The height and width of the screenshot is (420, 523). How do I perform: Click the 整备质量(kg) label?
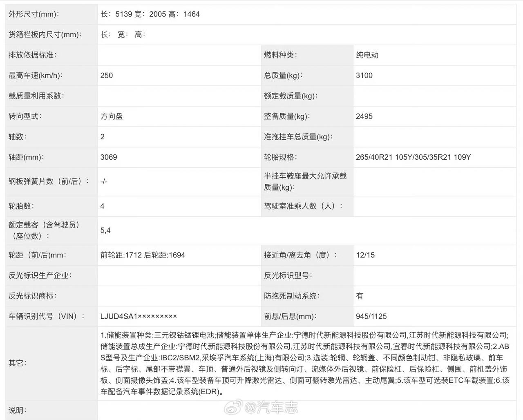pos(287,116)
